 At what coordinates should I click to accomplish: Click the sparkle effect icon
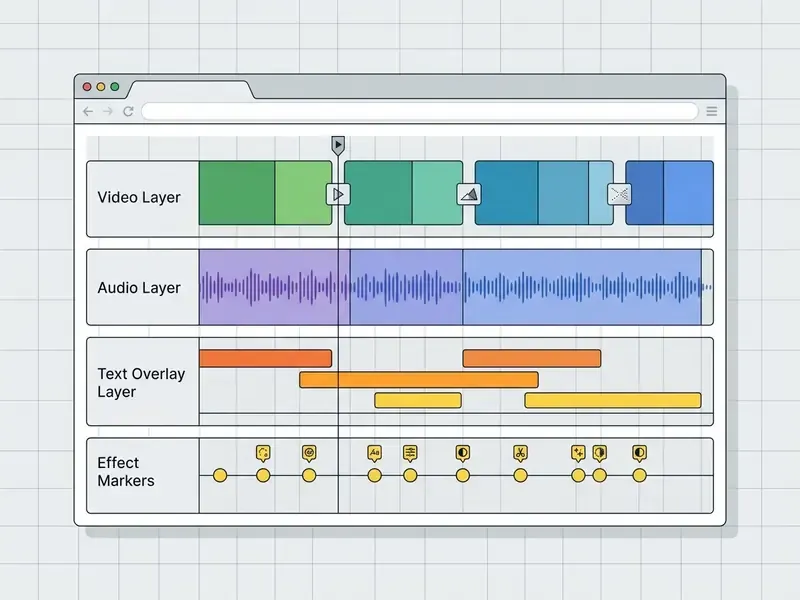578,453
